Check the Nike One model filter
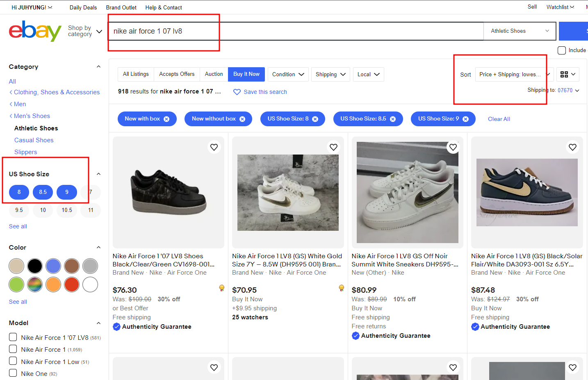 (13, 373)
